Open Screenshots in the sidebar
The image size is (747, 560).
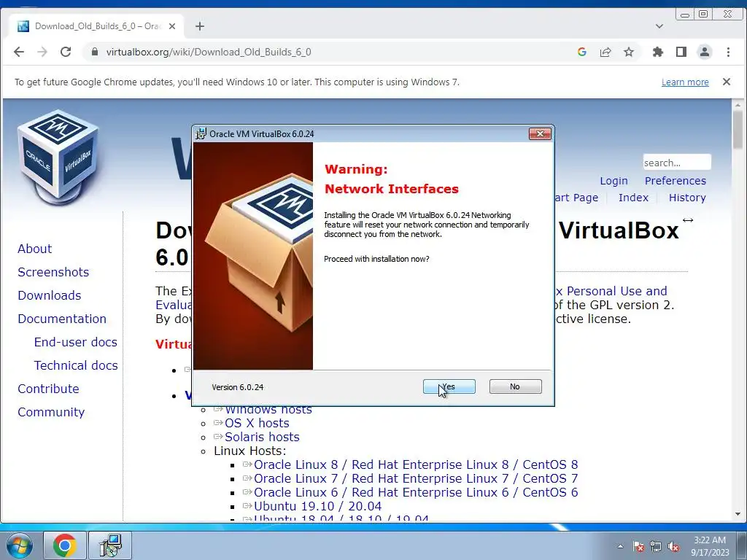[x=53, y=272]
